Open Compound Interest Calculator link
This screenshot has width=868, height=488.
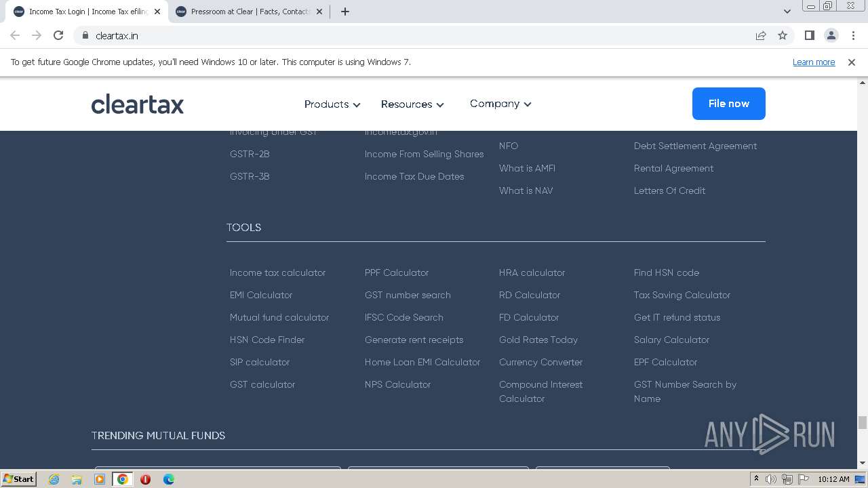541,391
